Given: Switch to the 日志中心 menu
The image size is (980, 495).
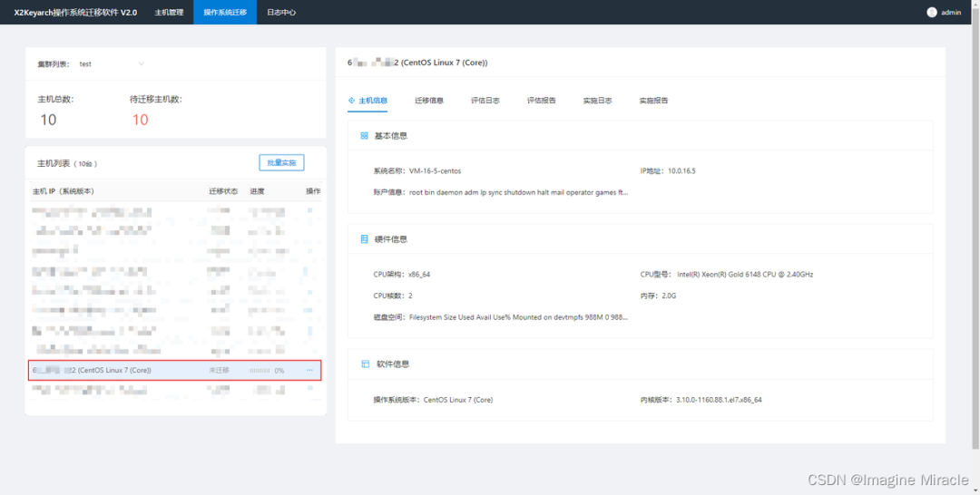Looking at the screenshot, I should (281, 13).
